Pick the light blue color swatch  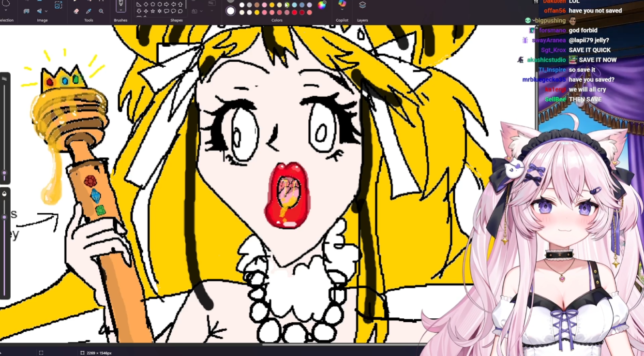click(x=295, y=5)
